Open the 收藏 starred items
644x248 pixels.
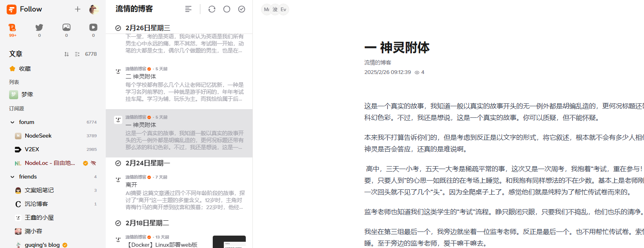(x=25, y=69)
